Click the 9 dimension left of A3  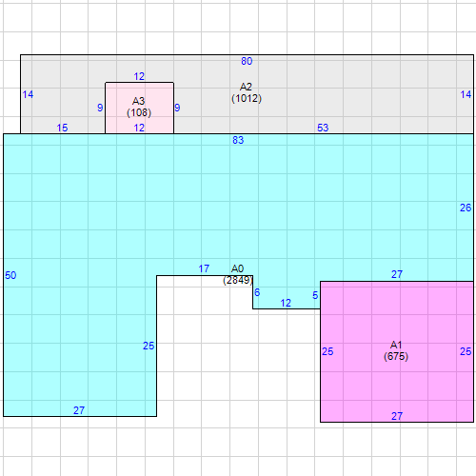[100, 108]
